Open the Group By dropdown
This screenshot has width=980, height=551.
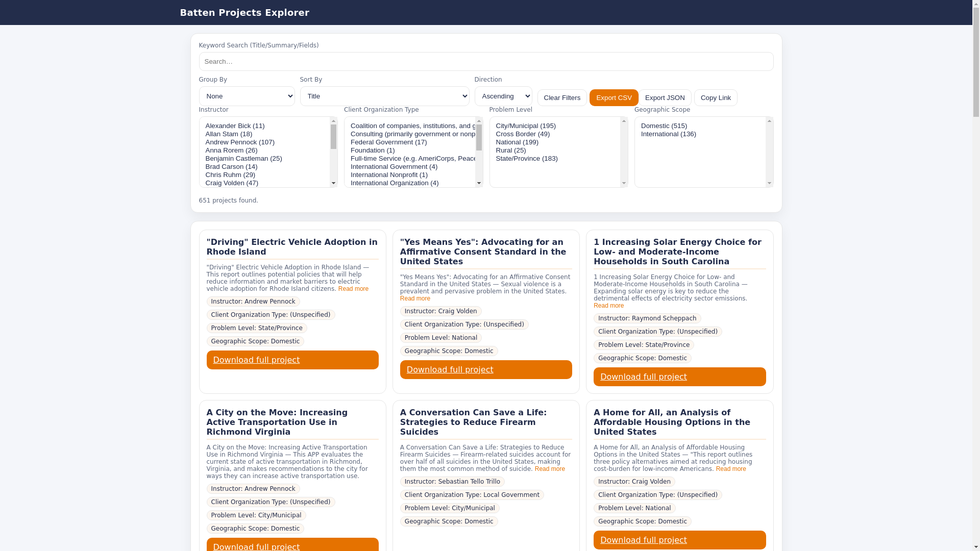coord(247,96)
